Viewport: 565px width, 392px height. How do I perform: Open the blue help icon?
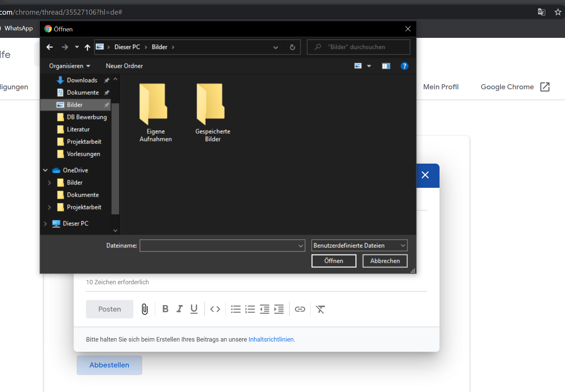[404, 66]
